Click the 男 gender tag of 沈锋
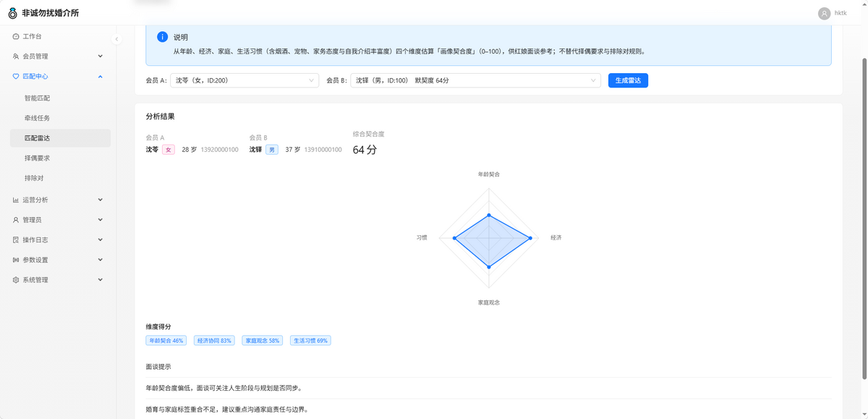The height and width of the screenshot is (419, 868). (x=272, y=150)
